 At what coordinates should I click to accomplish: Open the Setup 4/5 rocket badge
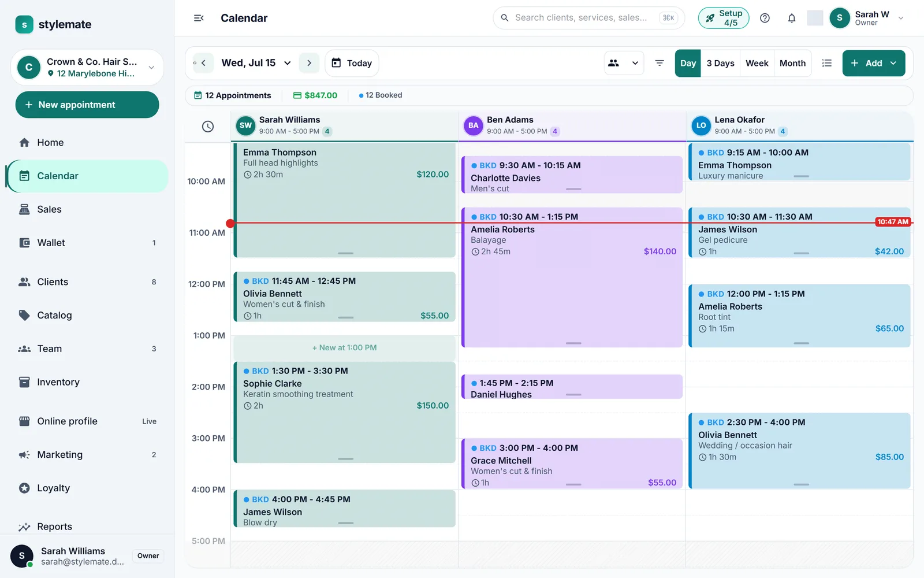point(724,18)
